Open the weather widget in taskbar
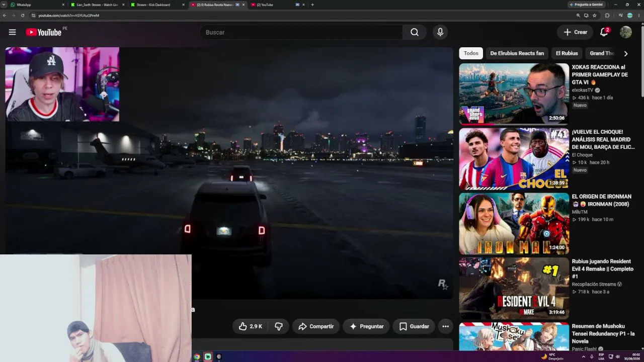Viewport: 644px width, 362px height. [552, 356]
